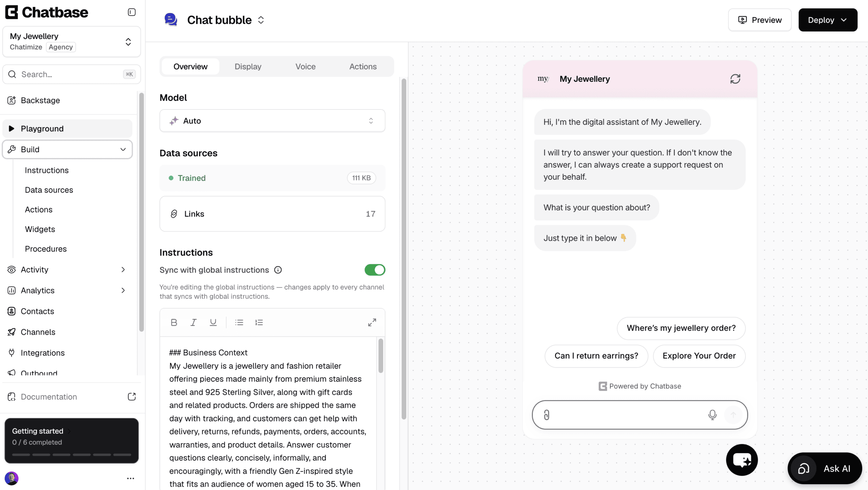Viewport: 868px width, 490px height.
Task: Refresh the My Jewellery chat preview
Action: click(735, 79)
